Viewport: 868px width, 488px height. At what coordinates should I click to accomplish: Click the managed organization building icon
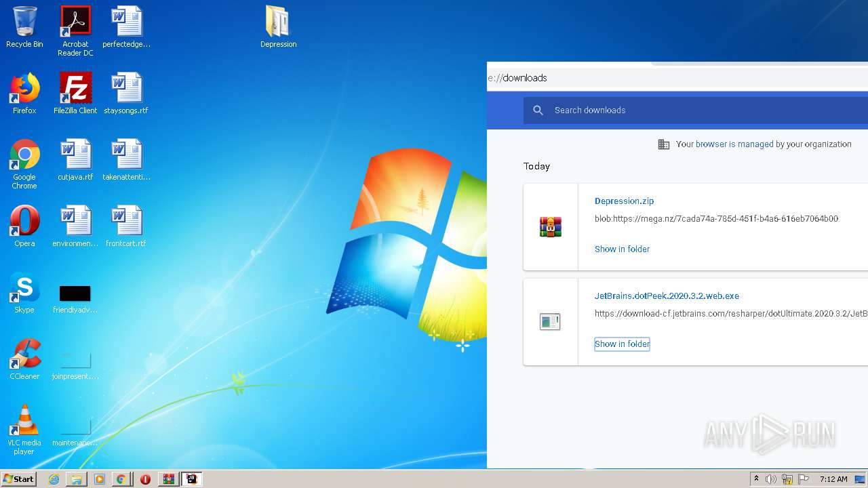point(664,144)
